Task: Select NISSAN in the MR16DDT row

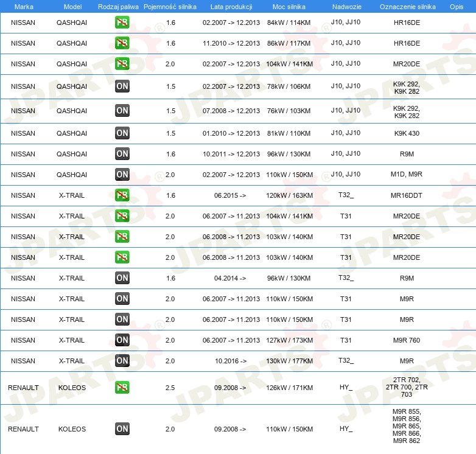Action: coord(23,195)
